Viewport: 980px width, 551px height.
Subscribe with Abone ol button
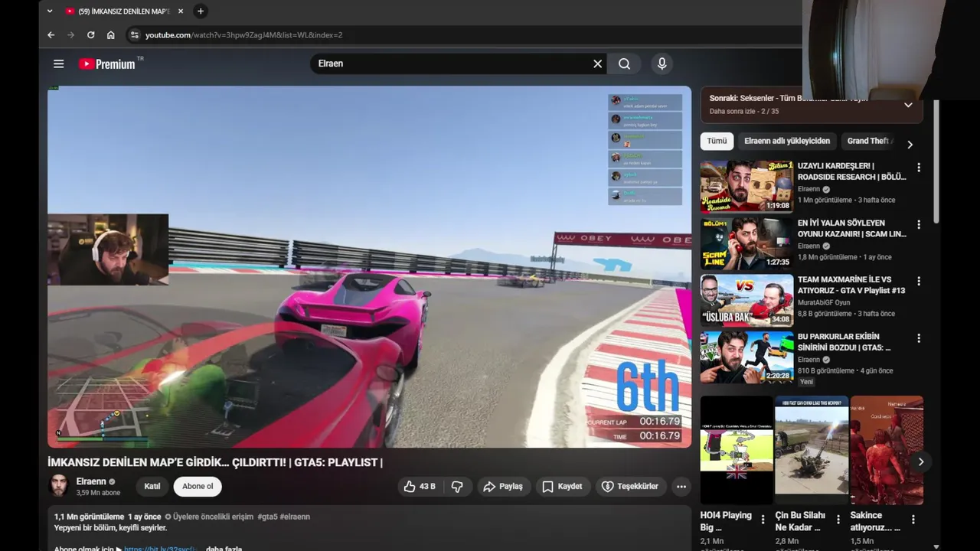pyautogui.click(x=198, y=486)
